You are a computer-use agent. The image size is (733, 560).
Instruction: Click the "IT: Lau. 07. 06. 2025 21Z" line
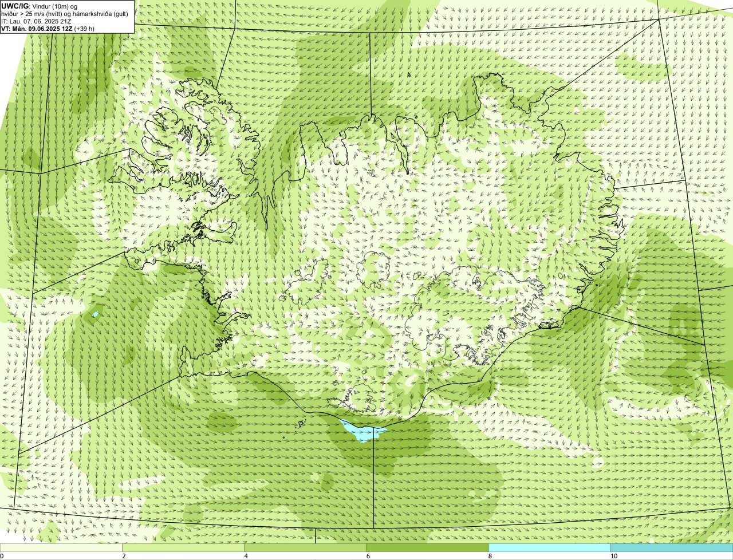(x=37, y=21)
